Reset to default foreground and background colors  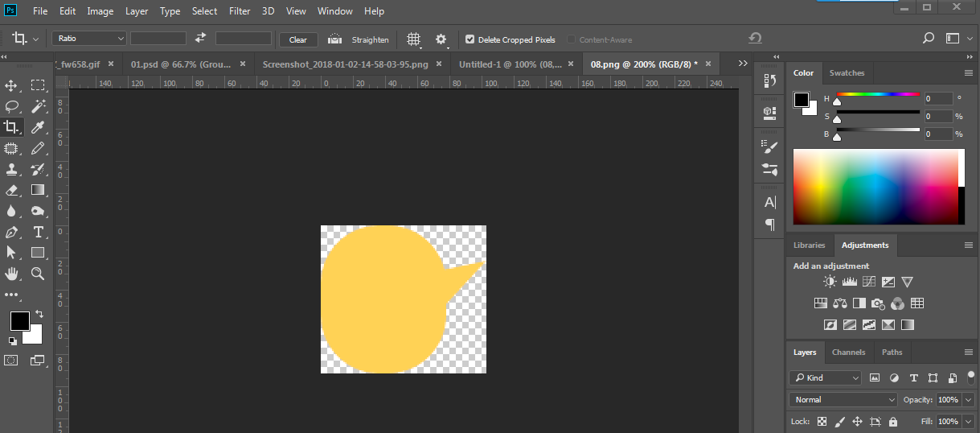12,341
